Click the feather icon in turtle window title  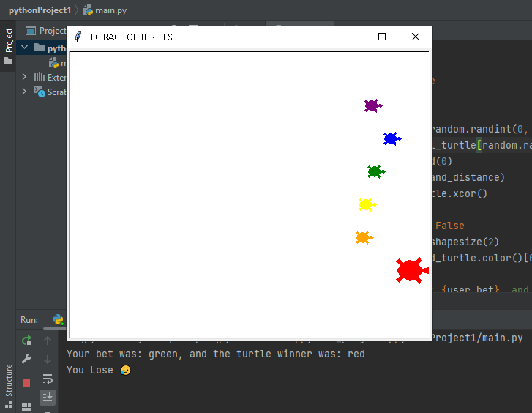click(x=78, y=37)
